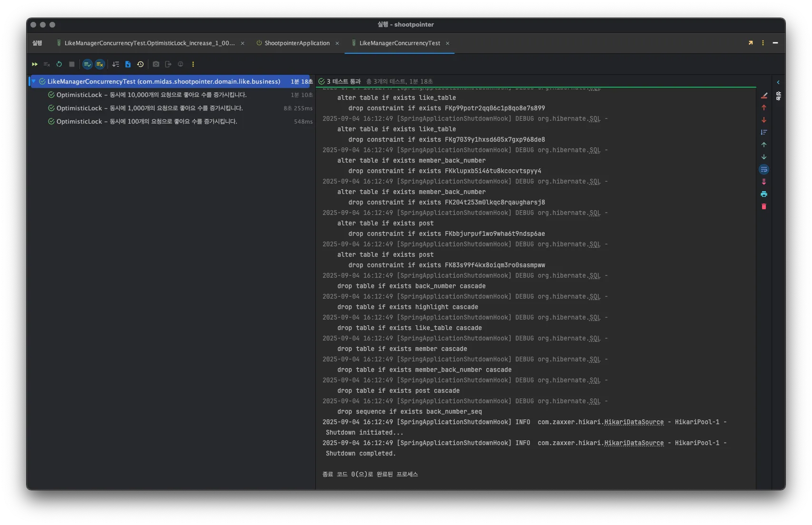Image resolution: width=812 pixels, height=525 pixels.
Task: Print the console output
Action: coord(764,194)
